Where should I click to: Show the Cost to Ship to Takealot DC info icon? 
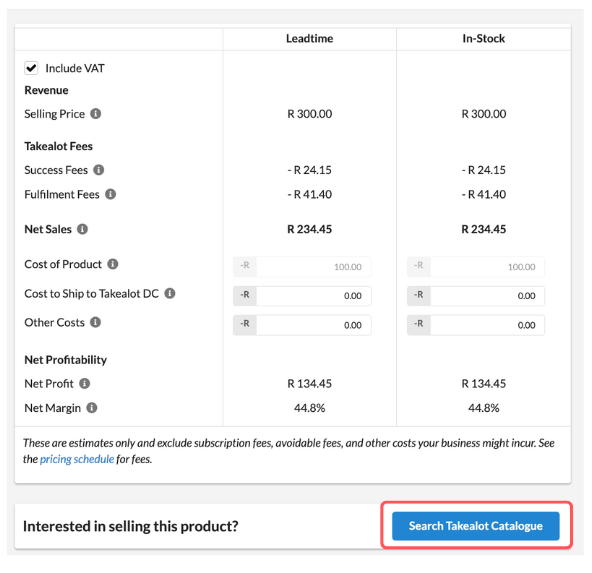coord(170,293)
